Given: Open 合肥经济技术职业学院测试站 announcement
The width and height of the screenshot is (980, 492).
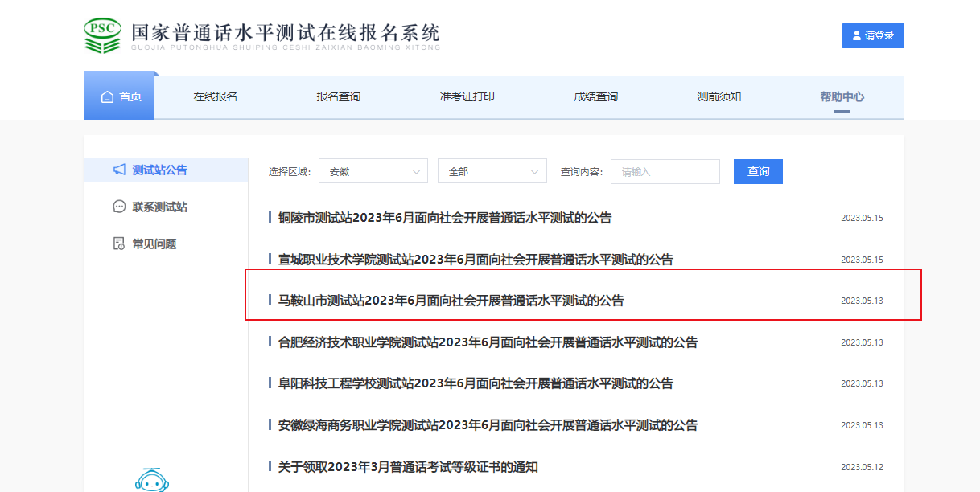Looking at the screenshot, I should click(x=488, y=342).
